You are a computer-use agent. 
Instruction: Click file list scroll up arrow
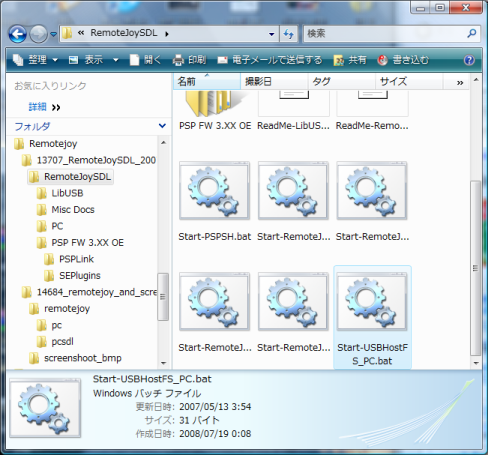point(476,80)
